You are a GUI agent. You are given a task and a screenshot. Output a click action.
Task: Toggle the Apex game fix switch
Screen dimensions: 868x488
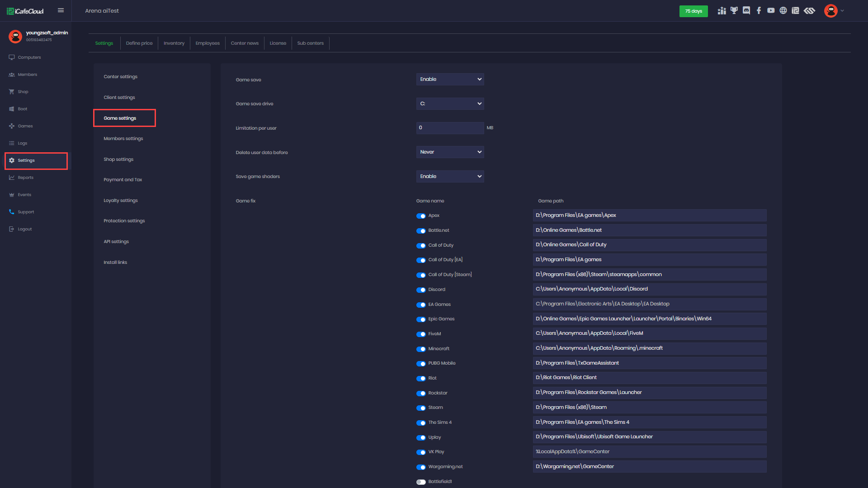[421, 216]
